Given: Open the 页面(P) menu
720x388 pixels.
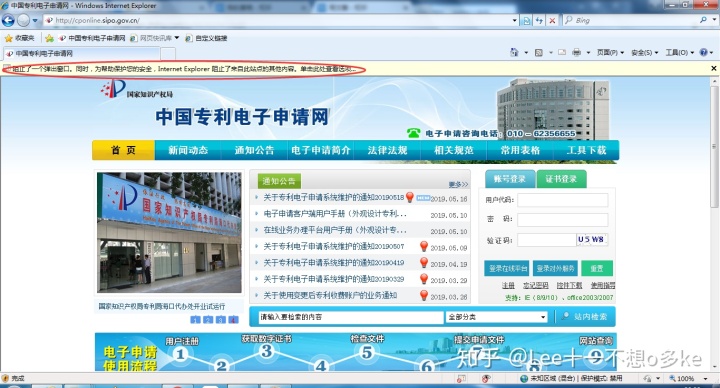Looking at the screenshot, I should tap(610, 53).
